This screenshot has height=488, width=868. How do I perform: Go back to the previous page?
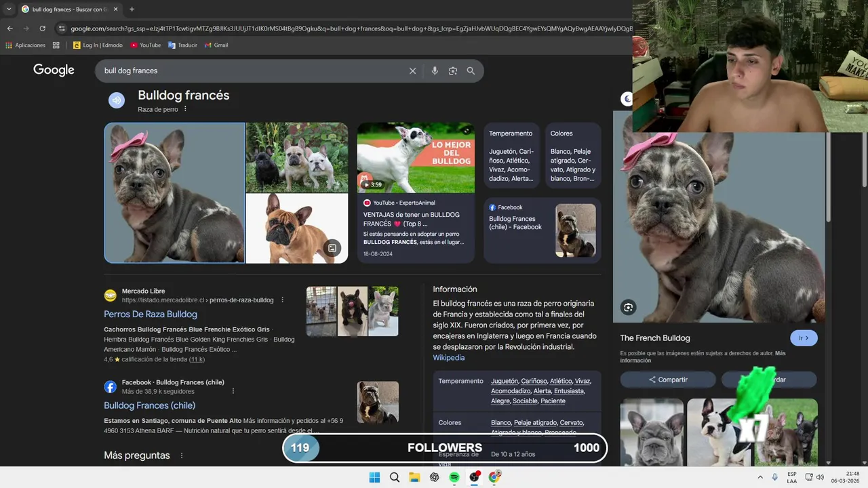click(9, 28)
